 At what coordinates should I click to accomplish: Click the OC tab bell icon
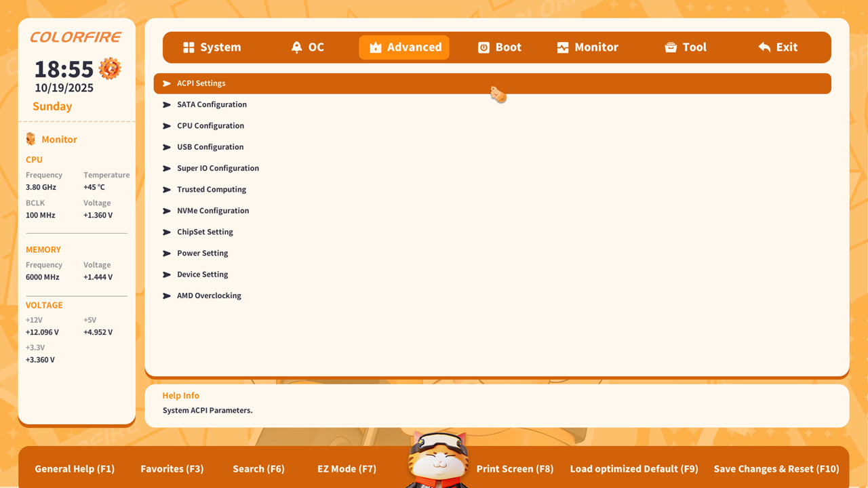click(x=296, y=47)
